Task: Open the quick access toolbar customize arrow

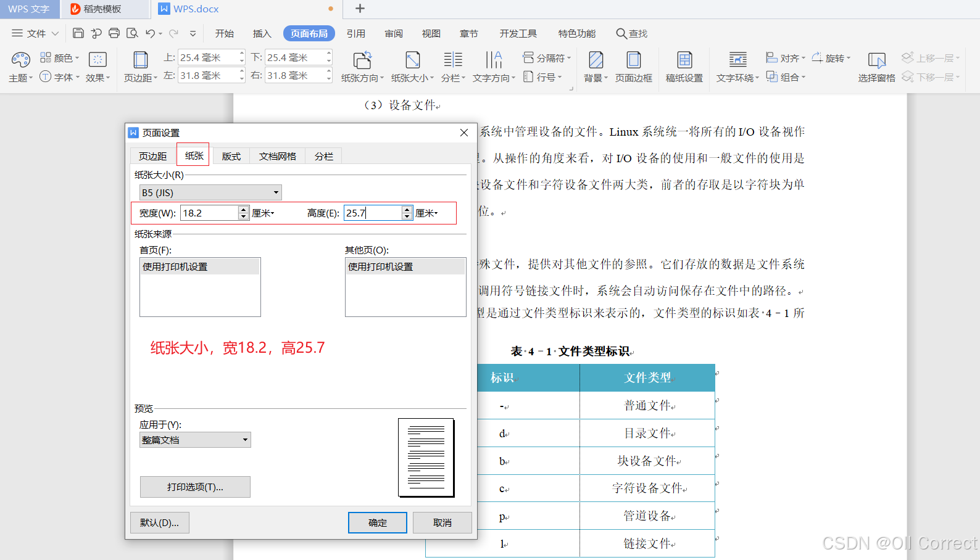Action: 193,33
